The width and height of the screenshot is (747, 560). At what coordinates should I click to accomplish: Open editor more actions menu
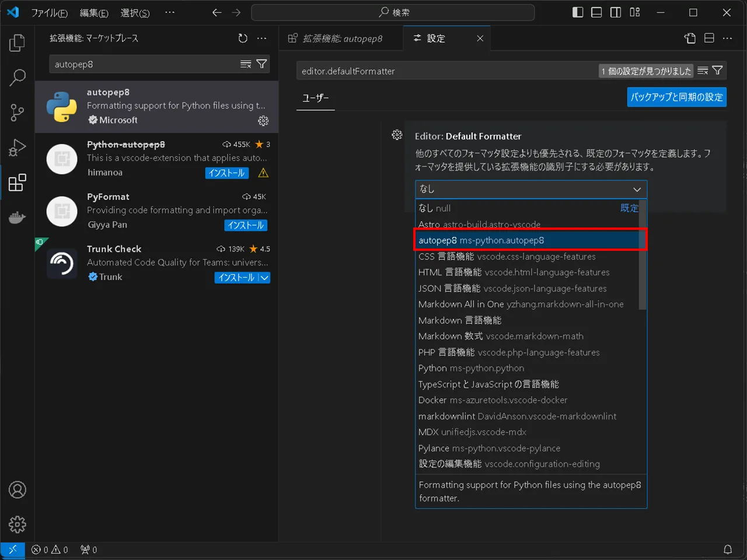pos(727,38)
